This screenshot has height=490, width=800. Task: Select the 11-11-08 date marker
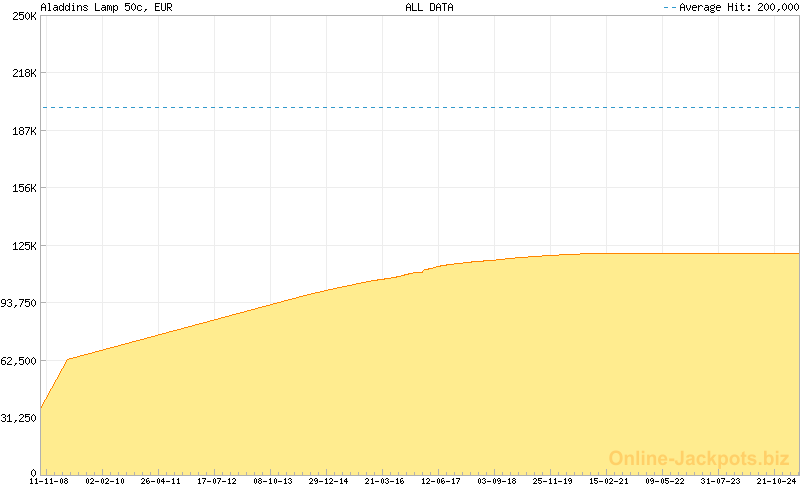(49, 481)
